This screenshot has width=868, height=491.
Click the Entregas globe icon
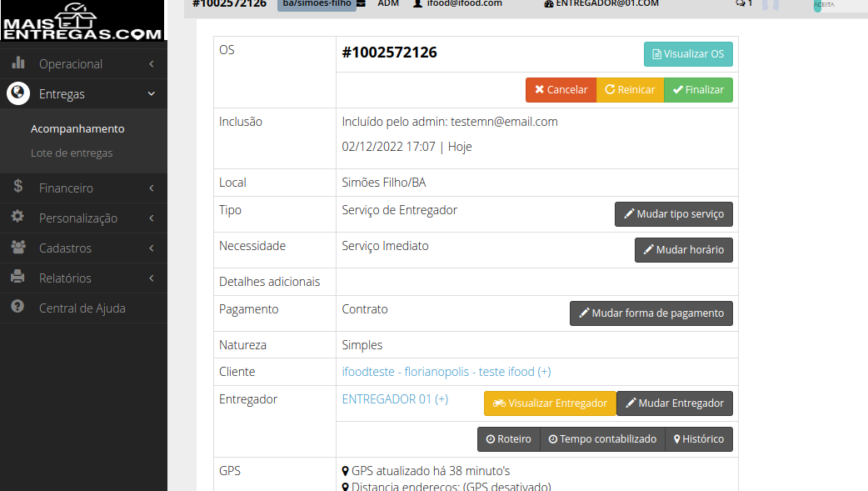point(18,93)
